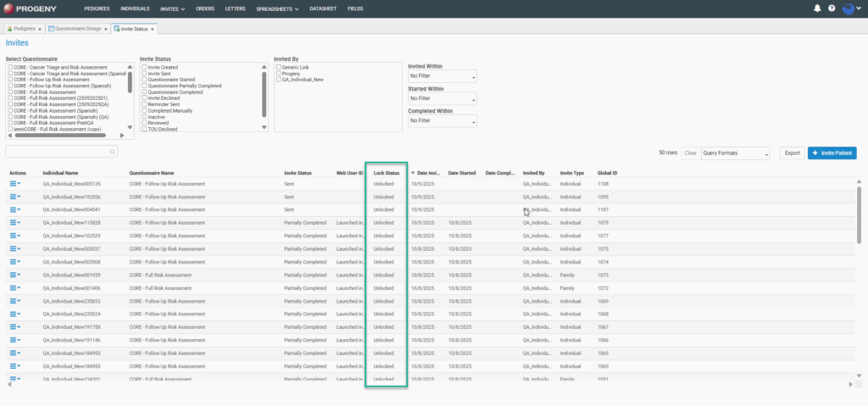
Task: Open the Query Formats dropdown
Action: tap(736, 153)
